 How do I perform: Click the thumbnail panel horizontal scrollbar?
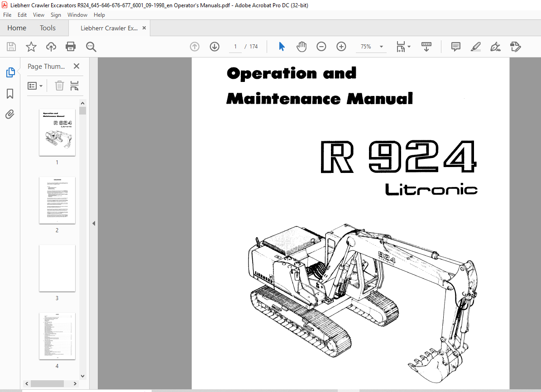[x=47, y=383]
